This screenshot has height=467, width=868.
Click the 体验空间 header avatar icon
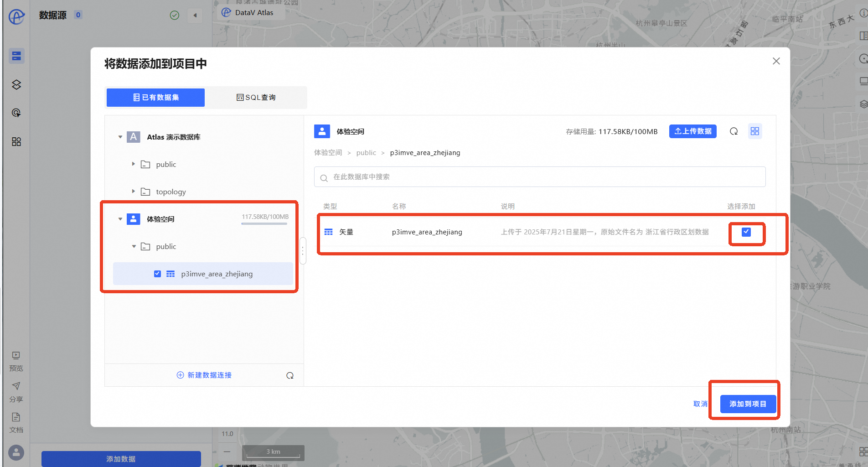(322, 131)
